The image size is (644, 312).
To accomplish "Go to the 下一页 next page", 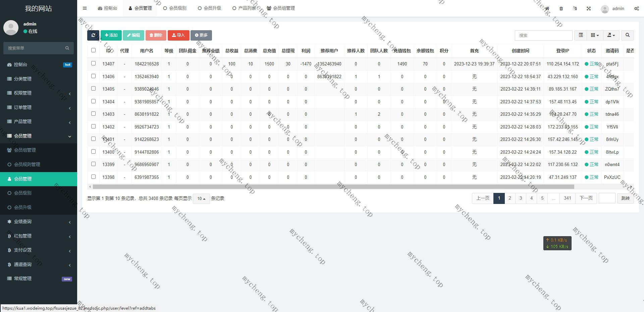I will tap(586, 198).
